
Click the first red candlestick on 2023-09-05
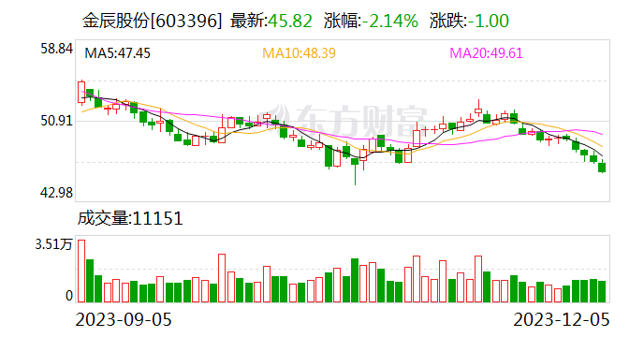(x=81, y=92)
